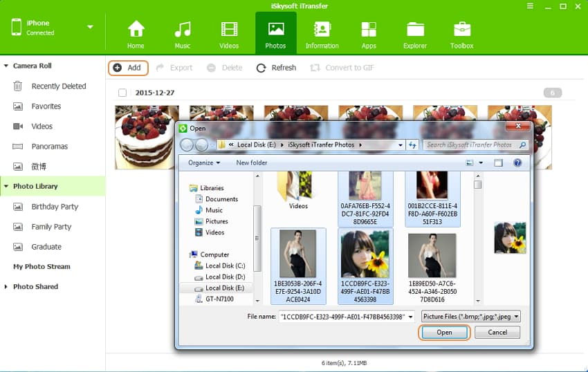This screenshot has width=588, height=372.
Task: Click Convert to GIF
Action: (x=342, y=68)
